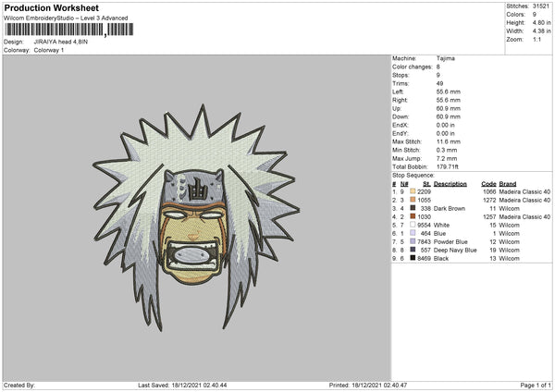Click the Left value 55.6 mm

pyautogui.click(x=449, y=92)
